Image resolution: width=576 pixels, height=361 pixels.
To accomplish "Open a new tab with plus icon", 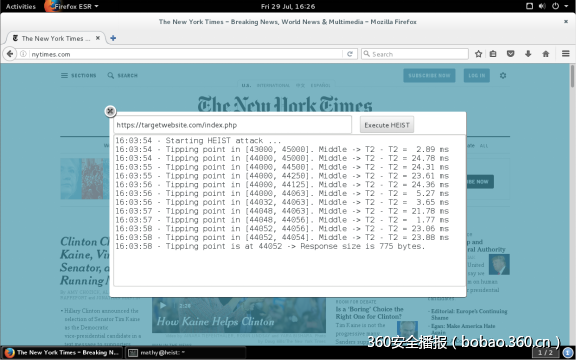I will click(x=113, y=38).
